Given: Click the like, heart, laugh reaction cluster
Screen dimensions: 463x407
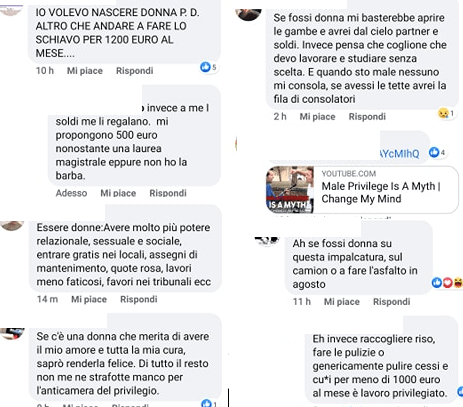Looking at the screenshot, I should [x=447, y=283].
